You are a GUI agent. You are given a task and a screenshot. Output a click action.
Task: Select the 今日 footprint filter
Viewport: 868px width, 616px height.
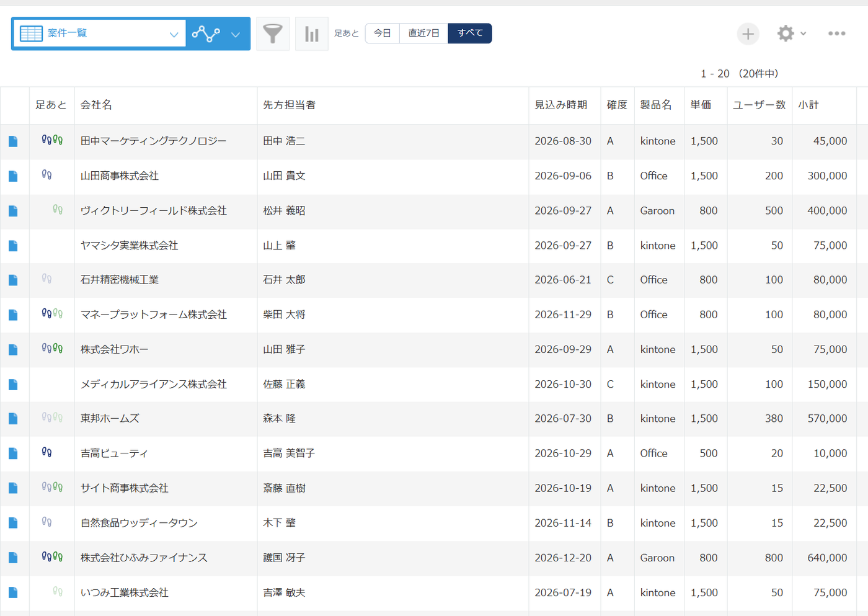[383, 33]
